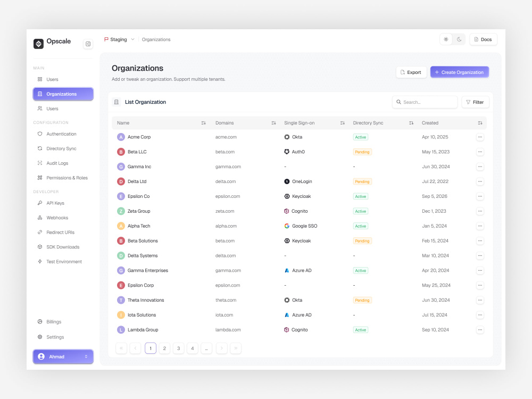Open Webhooks in the sidebar
Screen dimensions: 532x399
click(63, 218)
